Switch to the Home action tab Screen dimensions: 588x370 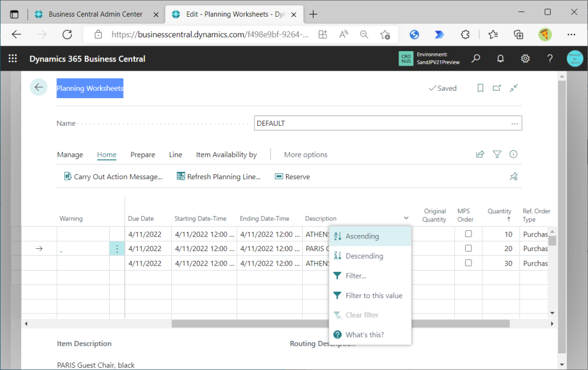point(106,155)
